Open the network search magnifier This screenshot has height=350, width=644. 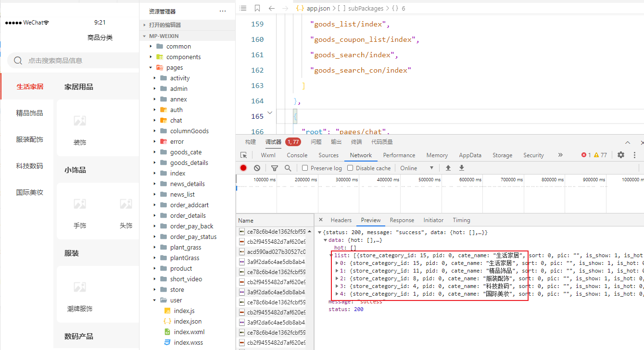point(288,168)
